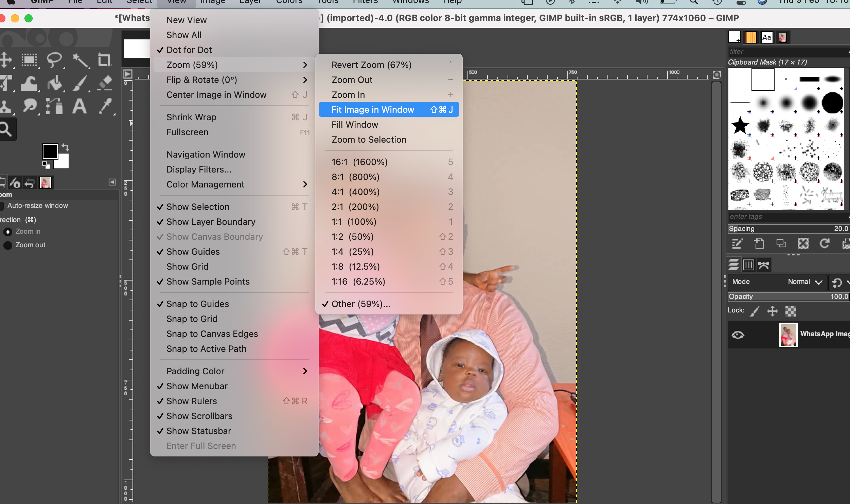
Task: Select the Crop tool
Action: coord(105,60)
